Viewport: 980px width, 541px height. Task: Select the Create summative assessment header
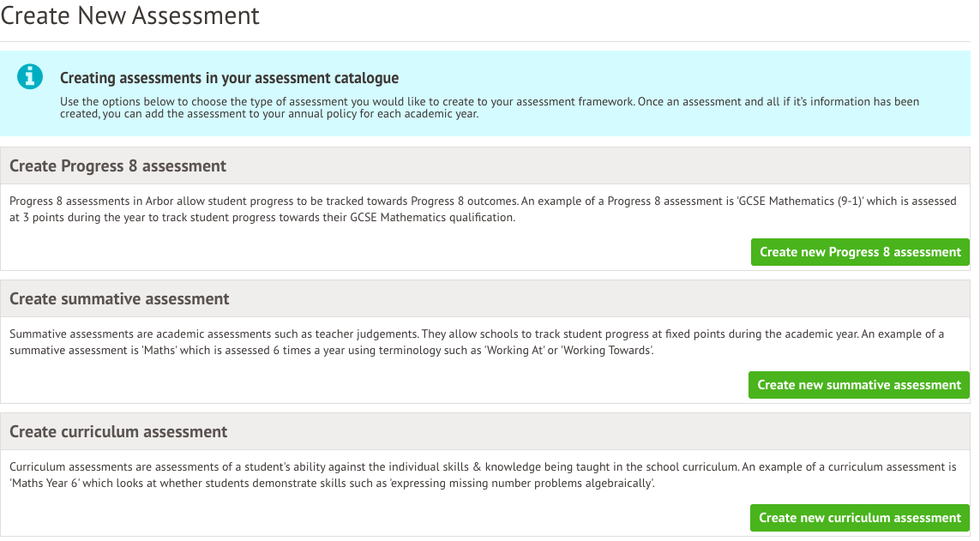point(119,299)
